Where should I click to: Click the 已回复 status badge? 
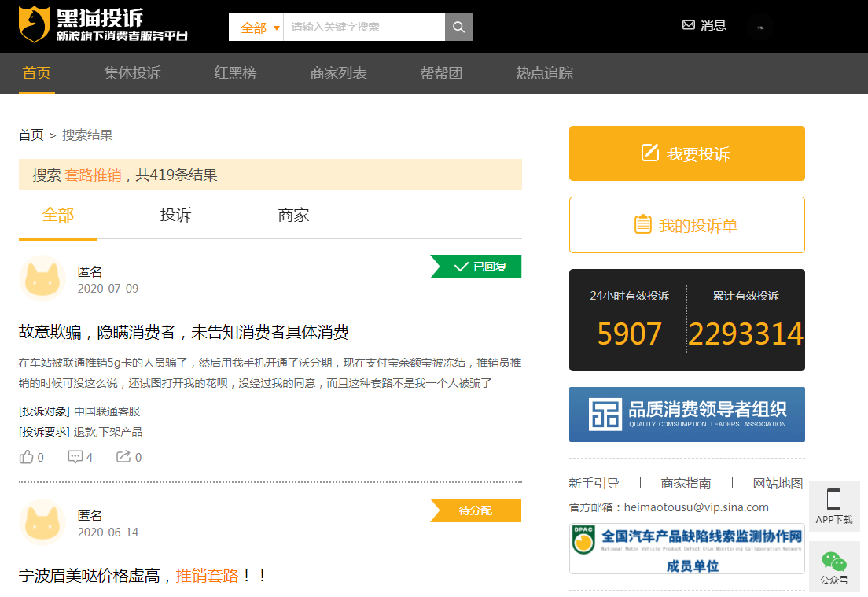click(x=476, y=267)
